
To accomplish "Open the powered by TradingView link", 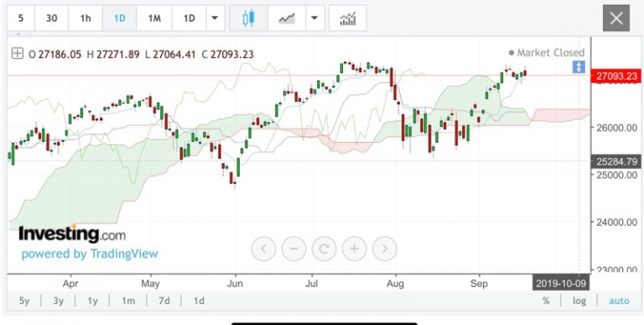I will (90, 254).
